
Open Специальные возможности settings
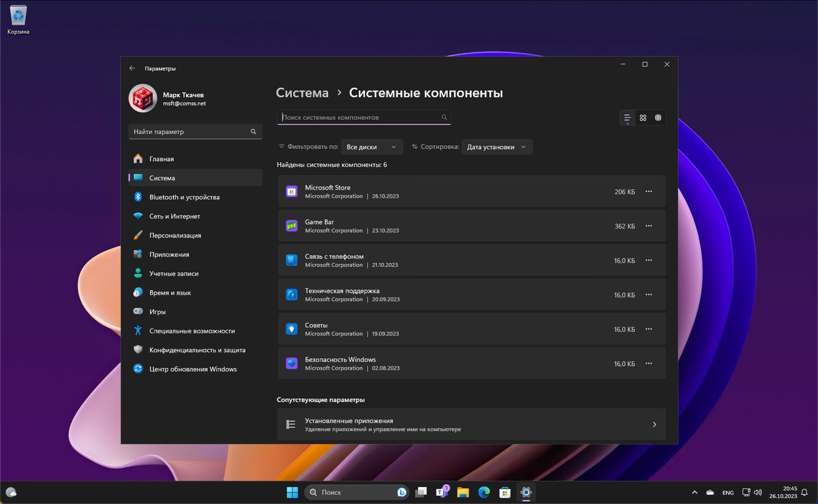coord(195,330)
